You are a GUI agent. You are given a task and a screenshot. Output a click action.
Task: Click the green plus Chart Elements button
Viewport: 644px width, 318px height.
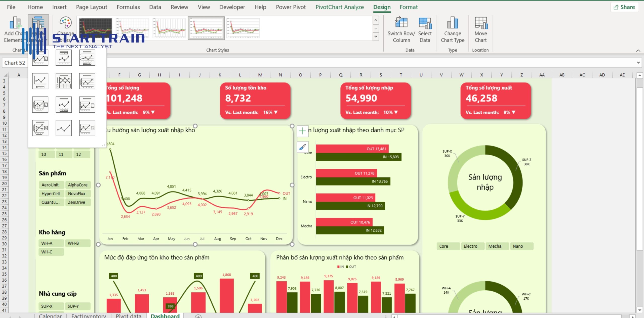[x=302, y=131]
